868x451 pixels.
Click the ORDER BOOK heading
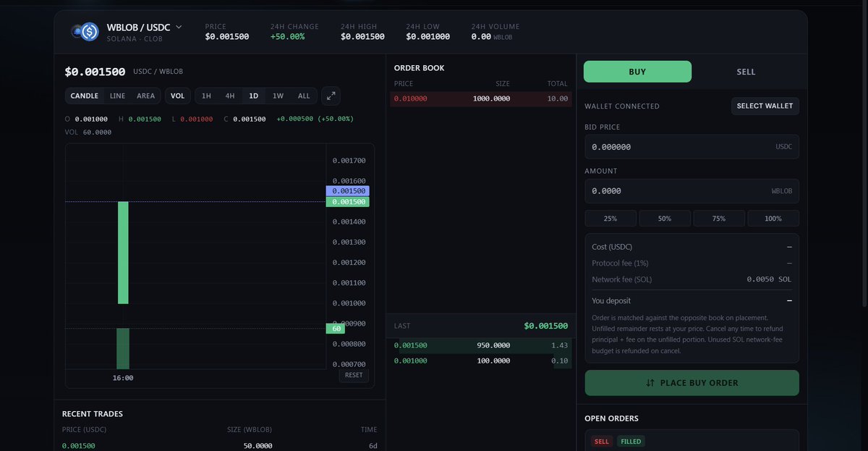(420, 68)
